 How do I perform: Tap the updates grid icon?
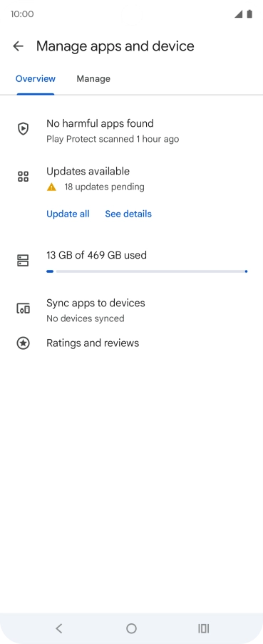coord(23,177)
